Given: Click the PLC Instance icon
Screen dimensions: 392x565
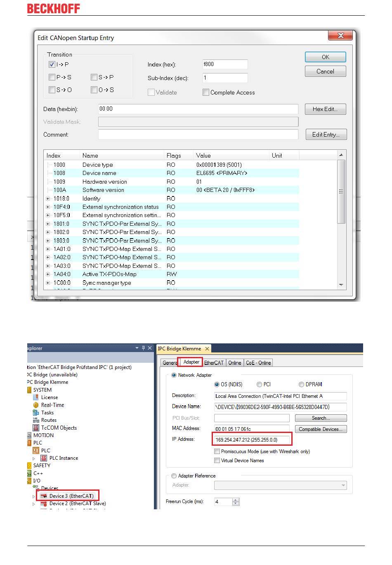Looking at the screenshot, I should [x=44, y=458].
